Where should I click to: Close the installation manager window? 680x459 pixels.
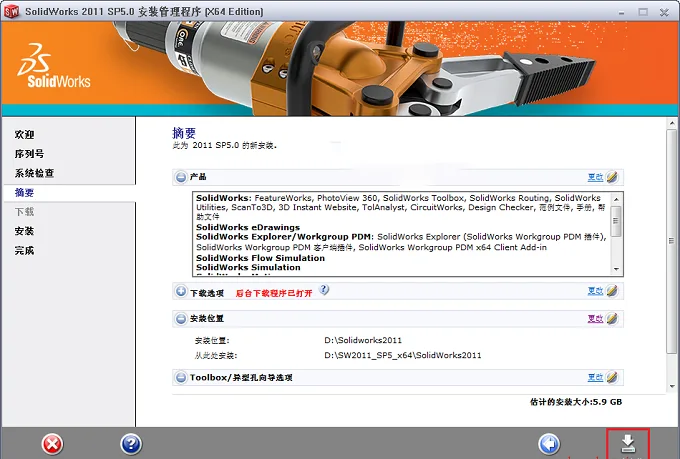pos(664,12)
